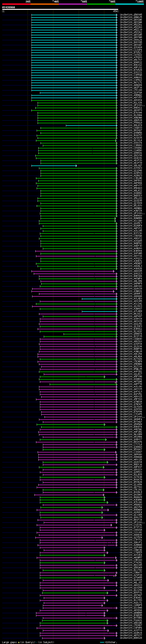Select the UniRef100_B1HV15 label
146x644 pixels.
point(131,580)
